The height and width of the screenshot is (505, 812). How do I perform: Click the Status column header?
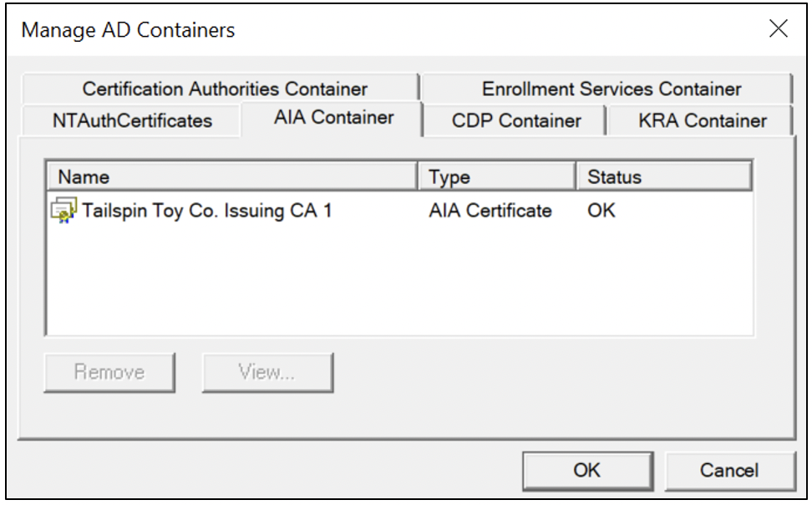(664, 176)
